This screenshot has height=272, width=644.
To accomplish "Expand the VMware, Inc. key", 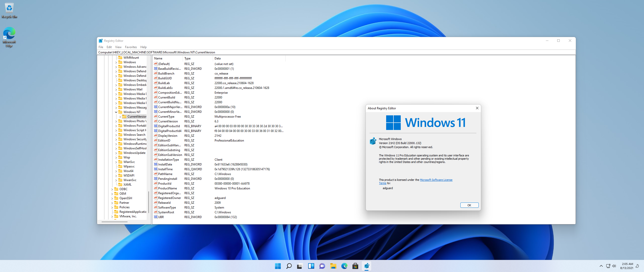I will click(112, 216).
